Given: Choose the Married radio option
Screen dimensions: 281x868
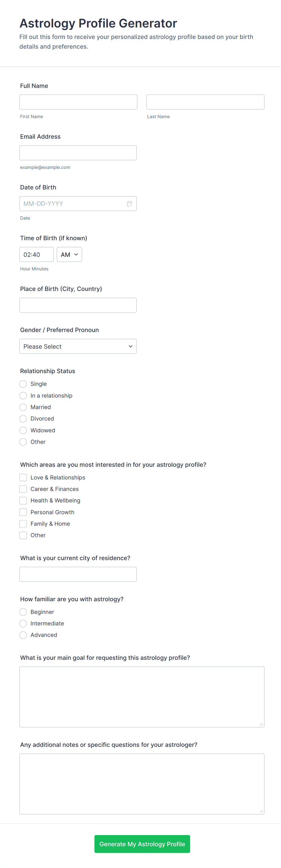Looking at the screenshot, I should point(23,407).
